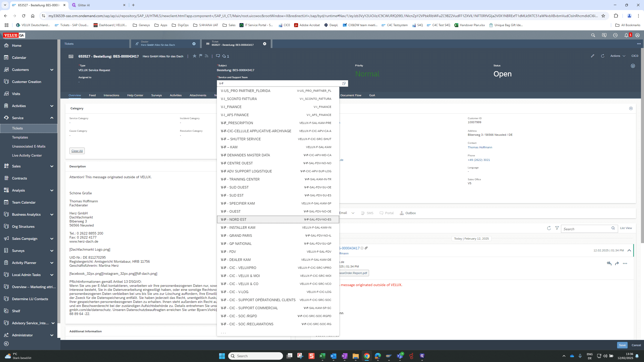Click the filter icon above interactions list
The width and height of the screenshot is (644, 362).
(x=557, y=228)
